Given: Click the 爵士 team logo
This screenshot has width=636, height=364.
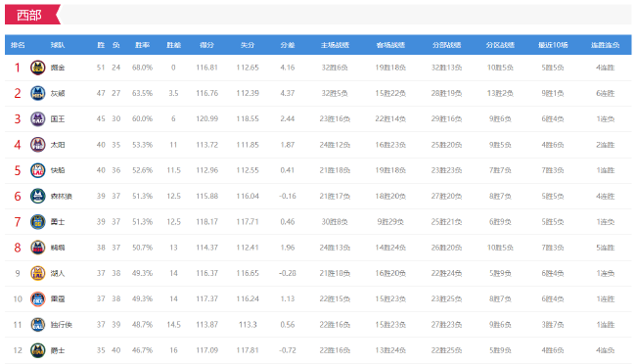Looking at the screenshot, I should 38,350.
